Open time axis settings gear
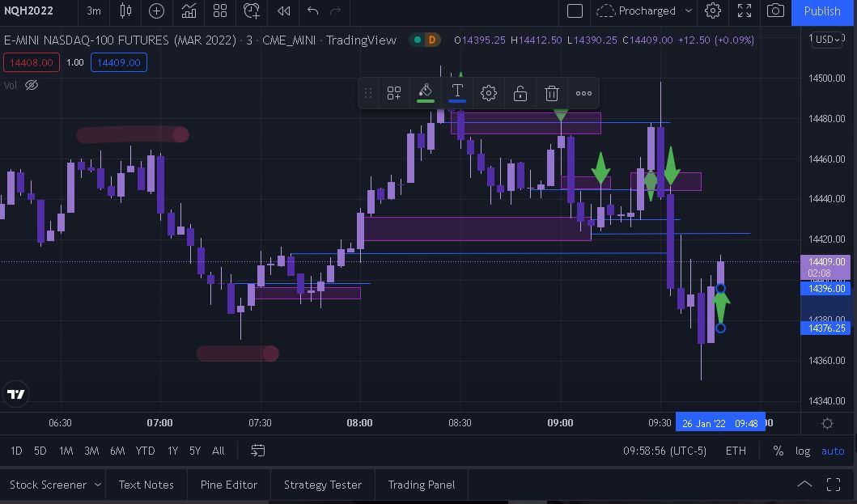The image size is (857, 504). point(828,424)
